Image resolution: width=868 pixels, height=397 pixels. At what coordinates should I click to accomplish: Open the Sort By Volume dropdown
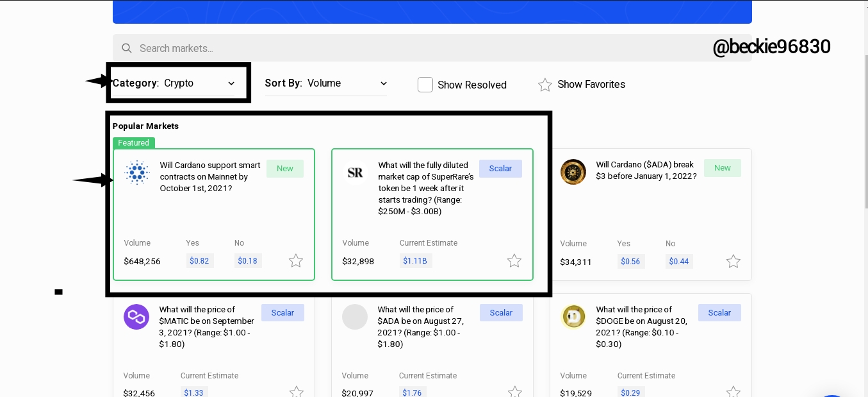tap(326, 83)
